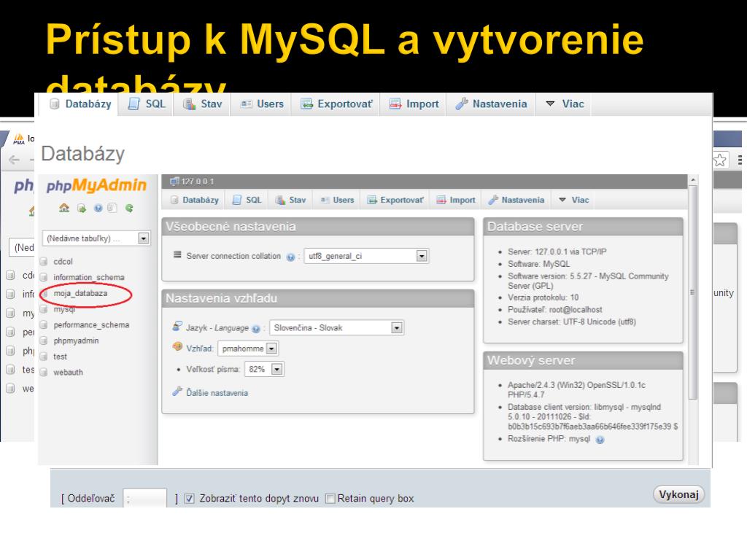Viewport: 747px width, 560px height.
Task: Click help icon after Rozšírenie PHP: mysql
Action: coord(600,440)
